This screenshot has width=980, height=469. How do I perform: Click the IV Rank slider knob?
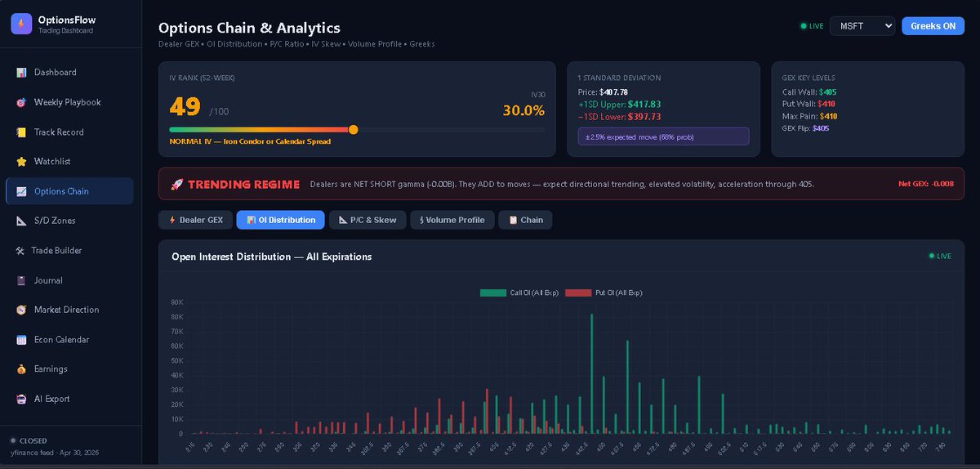(x=353, y=130)
